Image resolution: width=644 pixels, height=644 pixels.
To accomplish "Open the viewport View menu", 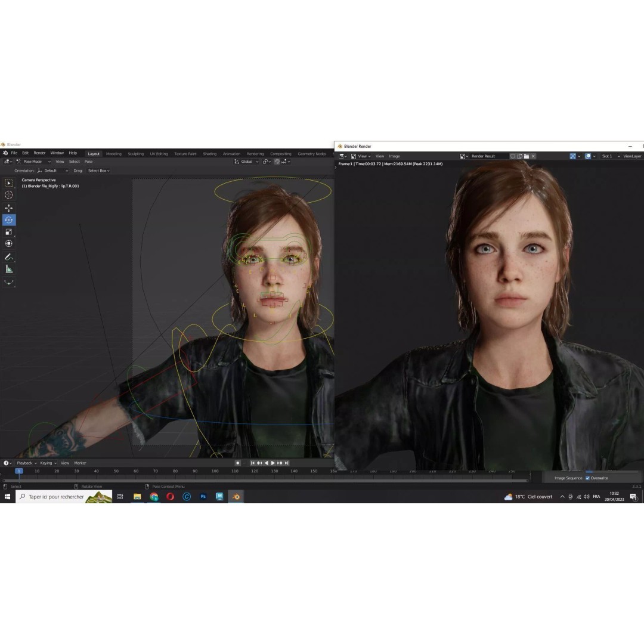I will [x=60, y=162].
